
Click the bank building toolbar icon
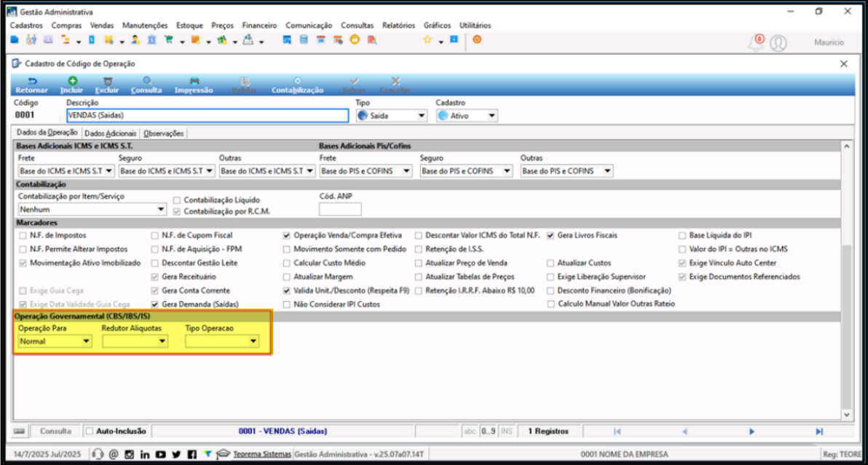(x=151, y=40)
